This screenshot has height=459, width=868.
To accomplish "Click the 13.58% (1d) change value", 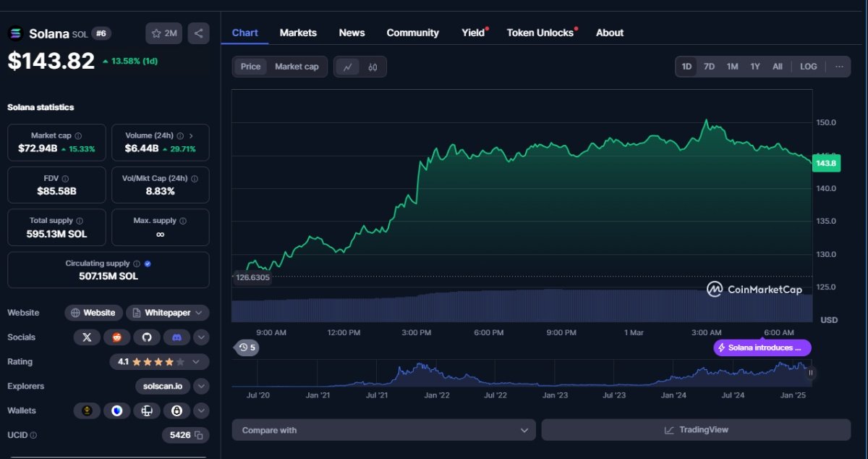I will coord(129,61).
